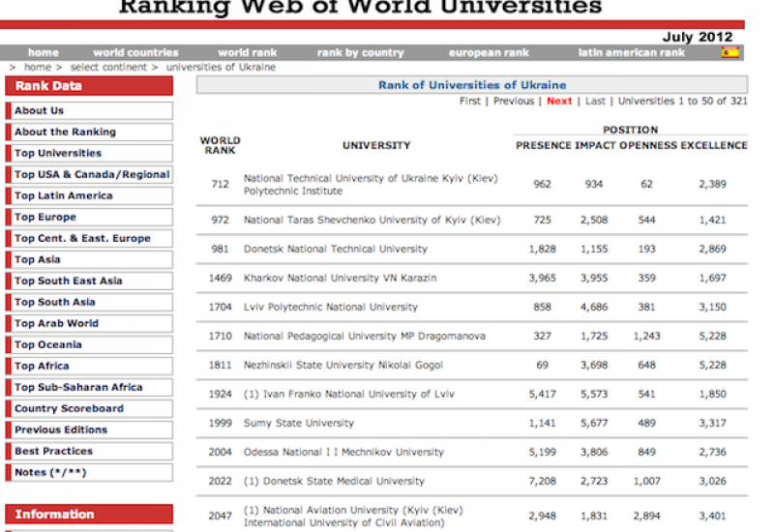The width and height of the screenshot is (774, 532).
Task: Select Lviv Polytechnic impact value 4,686
Action: point(594,307)
